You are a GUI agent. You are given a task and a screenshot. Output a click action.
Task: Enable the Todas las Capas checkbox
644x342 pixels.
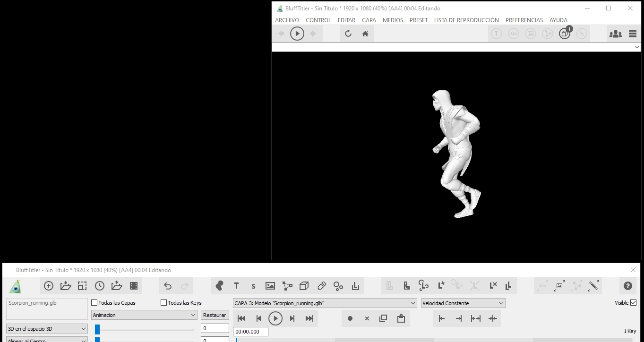pyautogui.click(x=94, y=303)
